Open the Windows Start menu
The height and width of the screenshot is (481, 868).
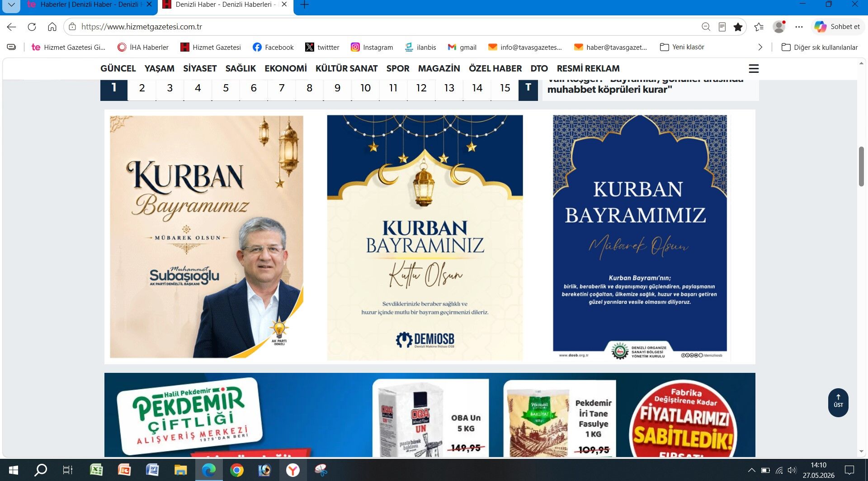click(13, 470)
